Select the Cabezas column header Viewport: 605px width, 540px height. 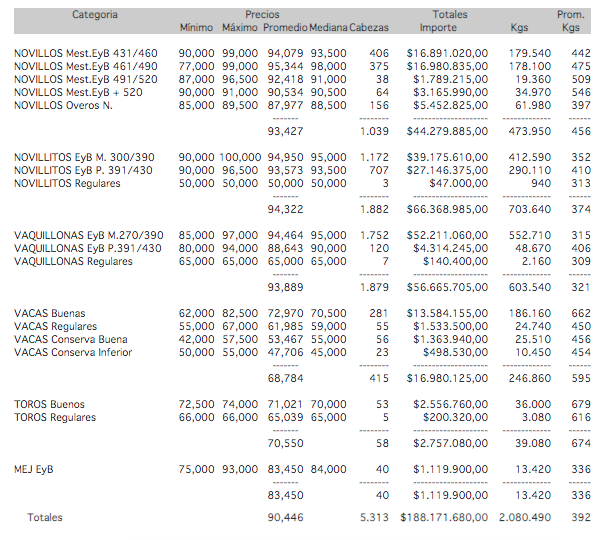[x=371, y=28]
